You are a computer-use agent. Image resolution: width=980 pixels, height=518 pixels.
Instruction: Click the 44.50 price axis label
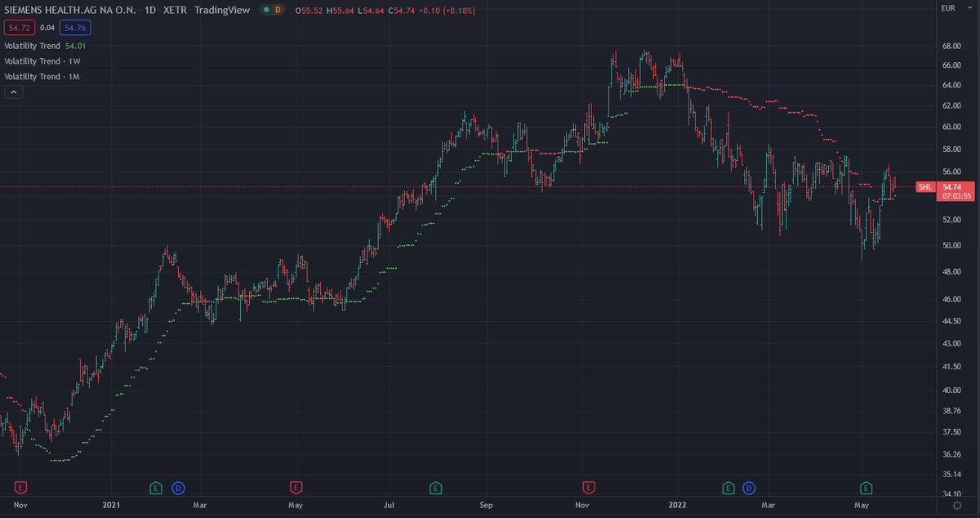(x=952, y=322)
